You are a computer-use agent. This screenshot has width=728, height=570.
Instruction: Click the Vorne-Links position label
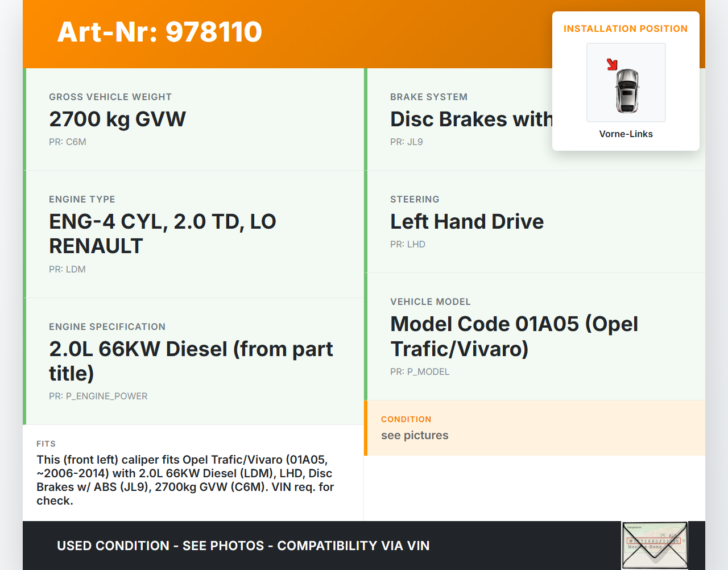coord(626,134)
